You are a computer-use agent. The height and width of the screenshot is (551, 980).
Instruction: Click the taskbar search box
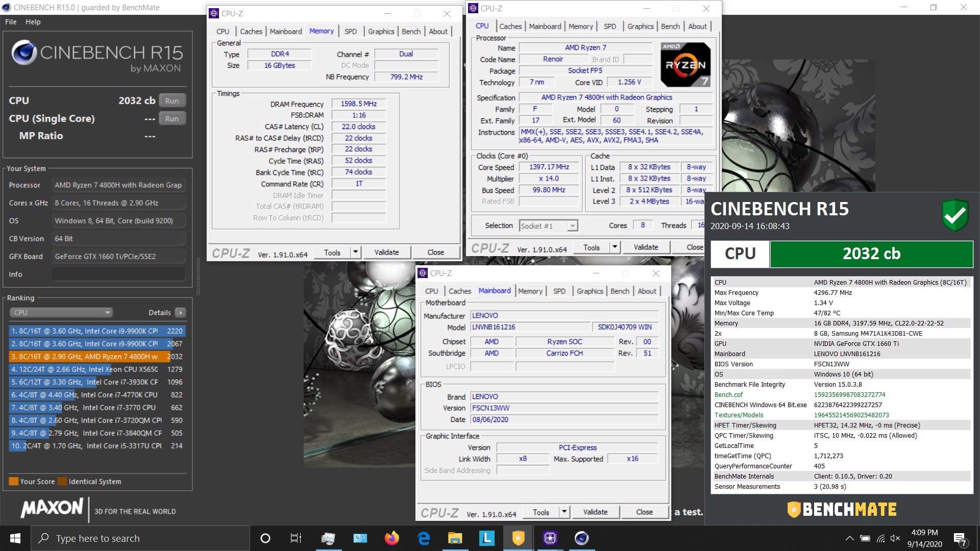pyautogui.click(x=141, y=538)
